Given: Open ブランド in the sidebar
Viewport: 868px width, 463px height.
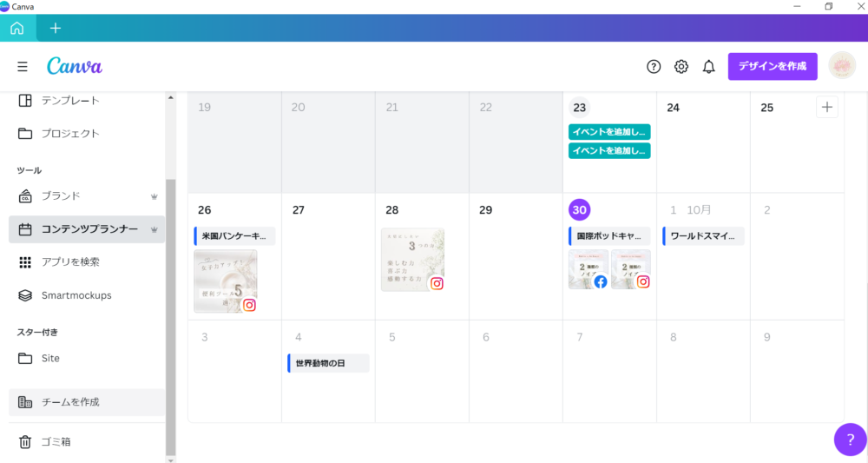Looking at the screenshot, I should (61, 196).
